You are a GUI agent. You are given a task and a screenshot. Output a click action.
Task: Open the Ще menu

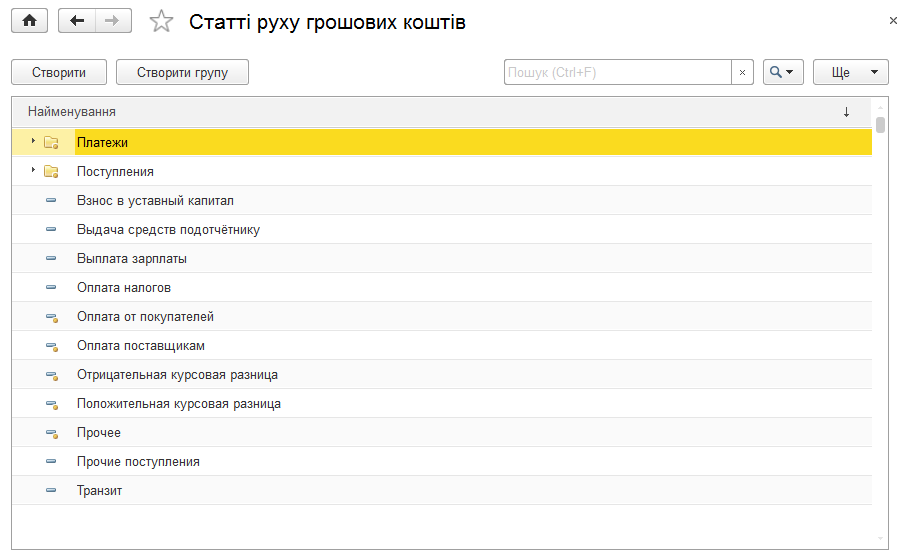[x=850, y=72]
